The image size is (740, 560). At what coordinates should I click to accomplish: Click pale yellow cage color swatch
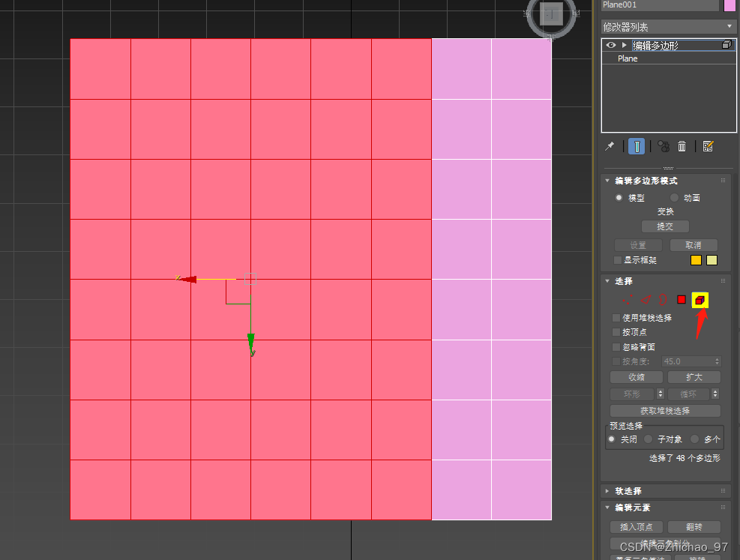(712, 260)
